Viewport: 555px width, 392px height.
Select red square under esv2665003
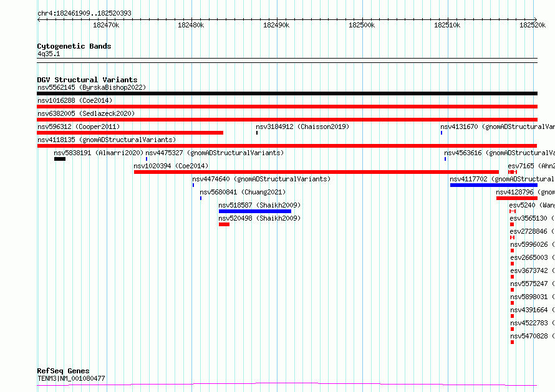pyautogui.click(x=512, y=264)
